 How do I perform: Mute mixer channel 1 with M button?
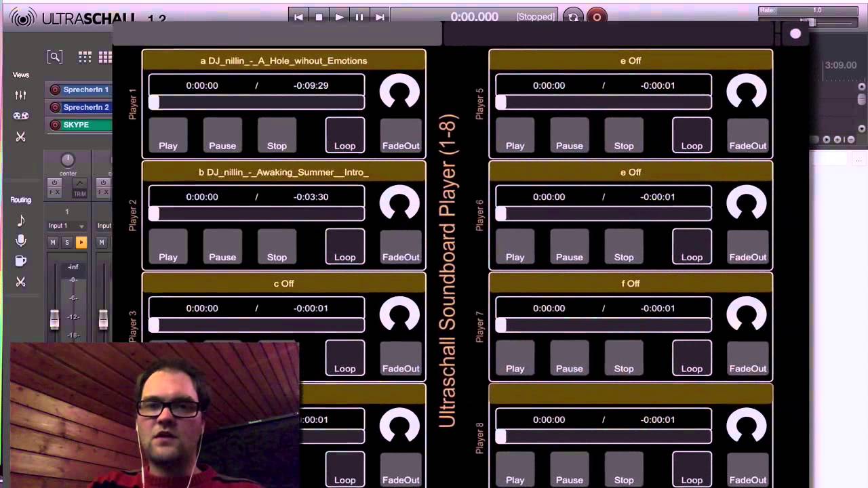point(53,242)
